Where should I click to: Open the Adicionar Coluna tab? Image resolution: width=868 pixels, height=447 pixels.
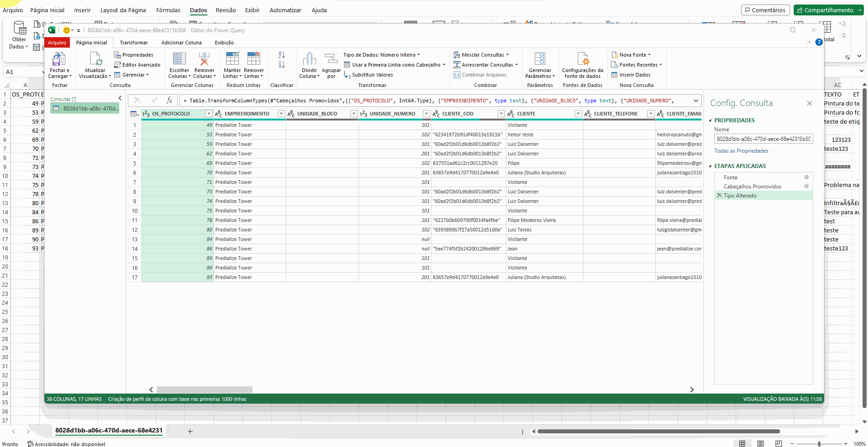(181, 43)
